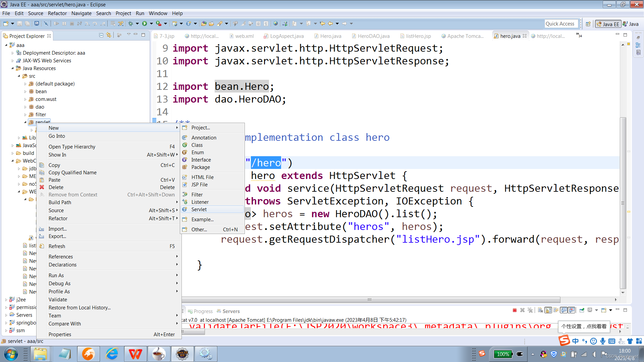Pin the Console view with the pushpin icon
The image size is (644, 362).
582,310
